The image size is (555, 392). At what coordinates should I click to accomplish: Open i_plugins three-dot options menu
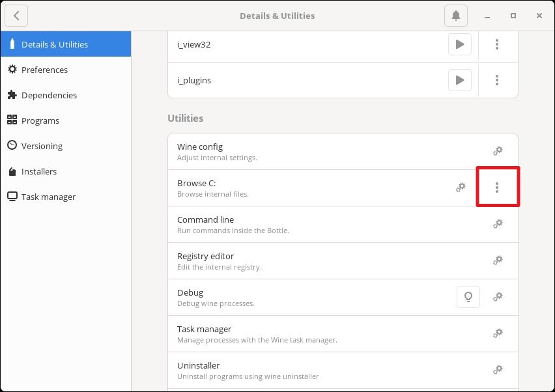click(x=497, y=80)
